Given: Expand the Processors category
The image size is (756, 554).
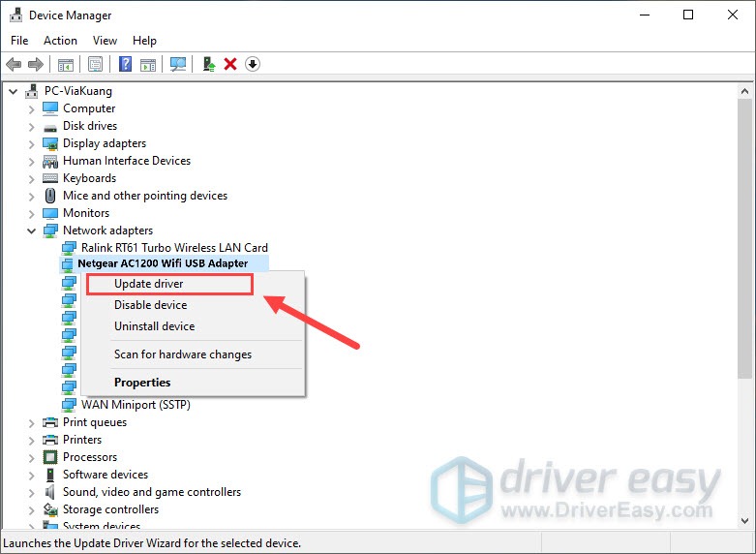Looking at the screenshot, I should point(32,457).
